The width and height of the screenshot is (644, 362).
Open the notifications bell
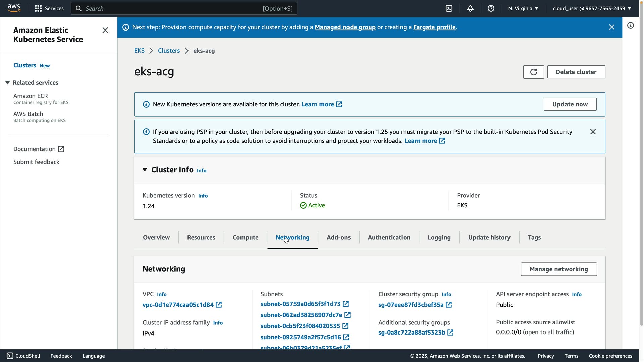[x=470, y=8]
